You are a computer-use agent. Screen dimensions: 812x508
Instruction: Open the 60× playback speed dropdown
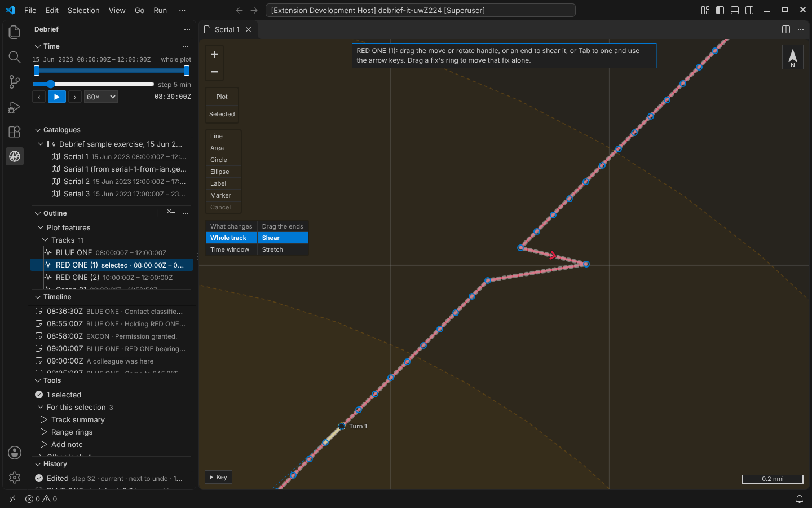click(x=101, y=97)
